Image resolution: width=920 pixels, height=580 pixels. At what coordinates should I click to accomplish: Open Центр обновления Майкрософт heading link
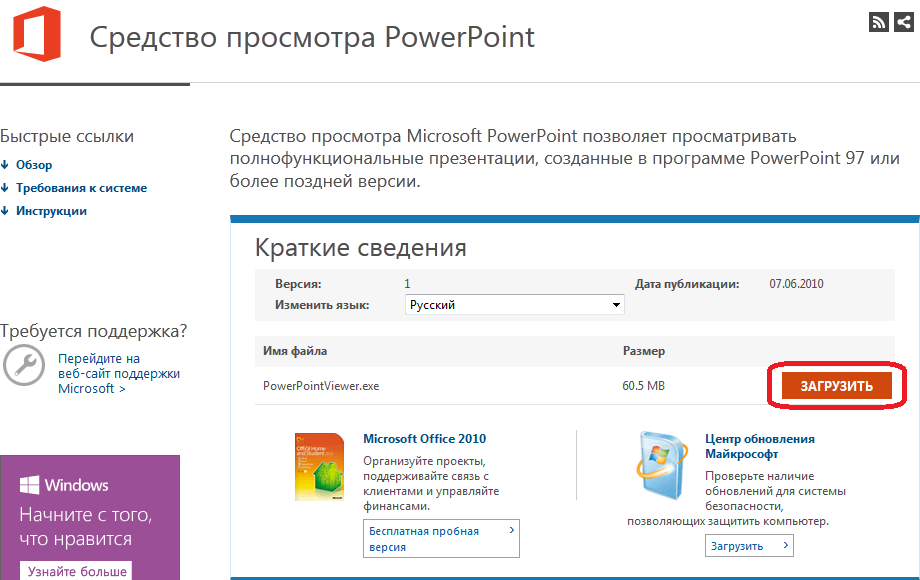(759, 446)
